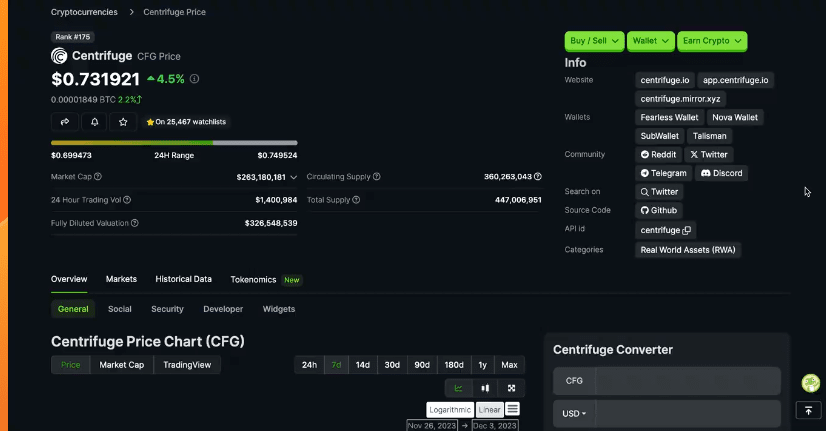Search on Twitter for Centrifuge

659,192
